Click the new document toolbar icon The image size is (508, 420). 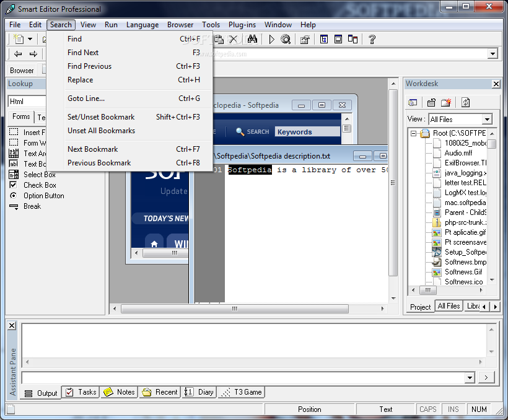pyautogui.click(x=19, y=39)
